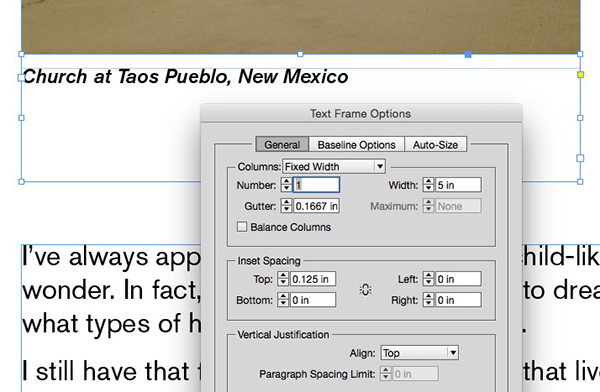Enable the Balance Columns checkbox
This screenshot has height=392, width=600.
click(x=241, y=227)
